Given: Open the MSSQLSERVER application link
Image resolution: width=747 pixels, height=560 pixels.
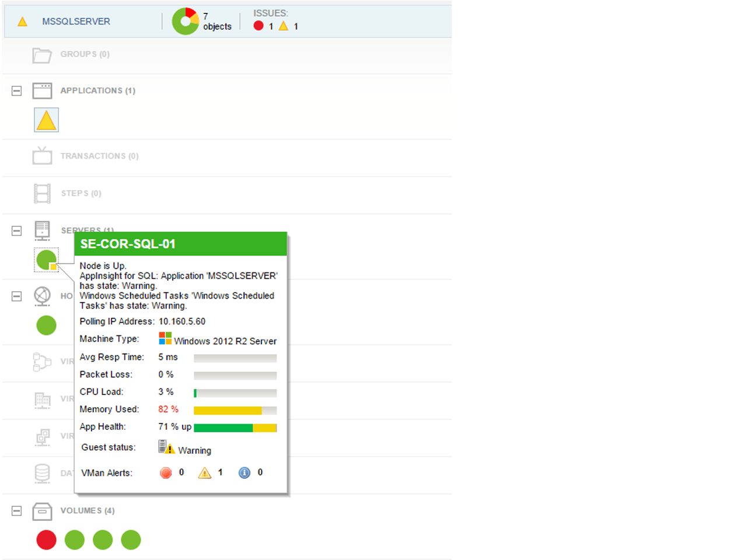Looking at the screenshot, I should pos(76,22).
